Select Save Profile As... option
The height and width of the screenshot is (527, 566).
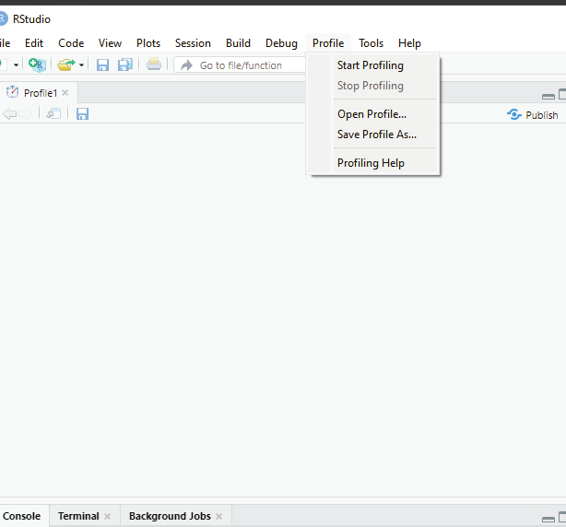377,134
